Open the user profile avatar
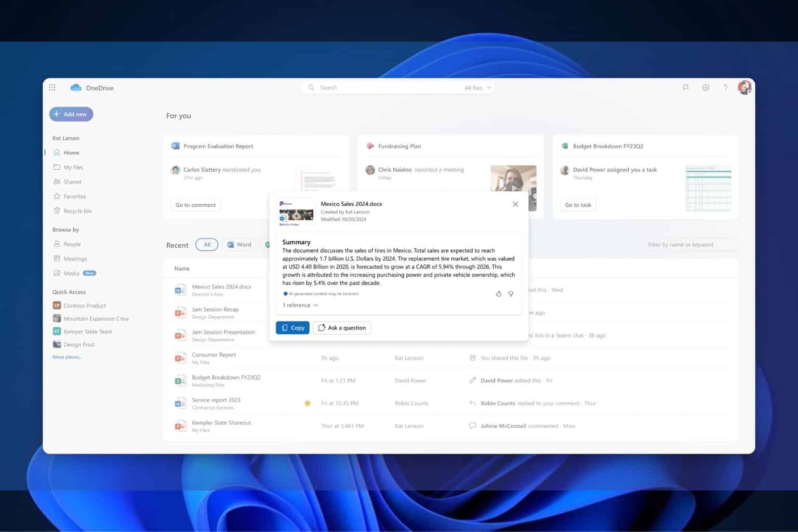The width and height of the screenshot is (798, 532). click(745, 87)
